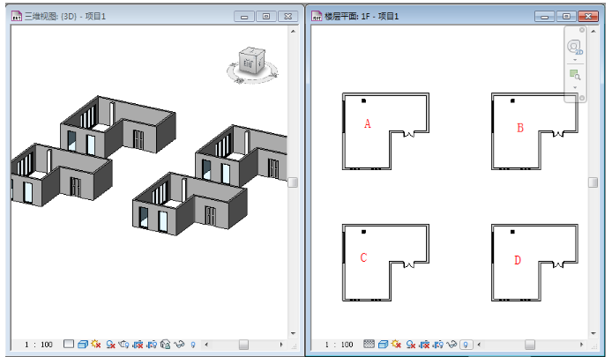Screen dimensions: 612x364
Task: Click the Zoom tool on the navigation bar
Action: [x=575, y=75]
